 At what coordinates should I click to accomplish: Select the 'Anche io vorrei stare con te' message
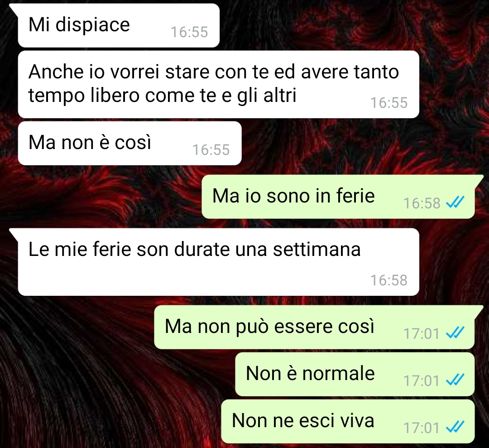pos(218,84)
